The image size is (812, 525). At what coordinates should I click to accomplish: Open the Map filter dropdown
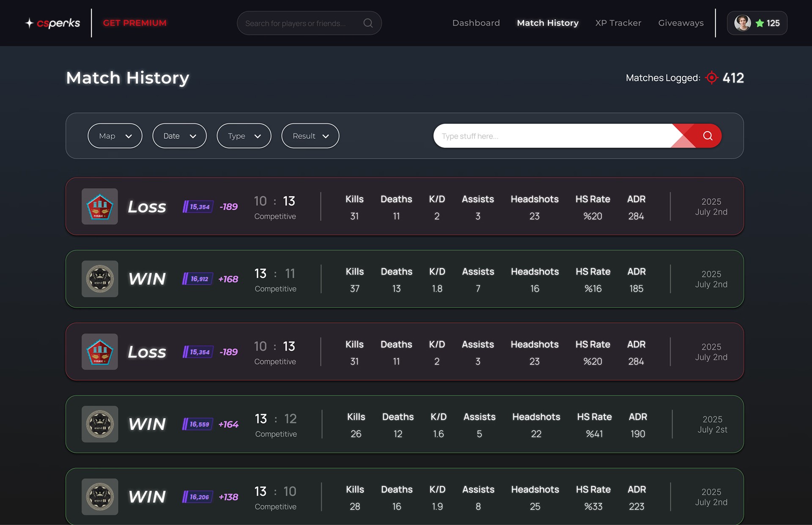[x=115, y=136]
